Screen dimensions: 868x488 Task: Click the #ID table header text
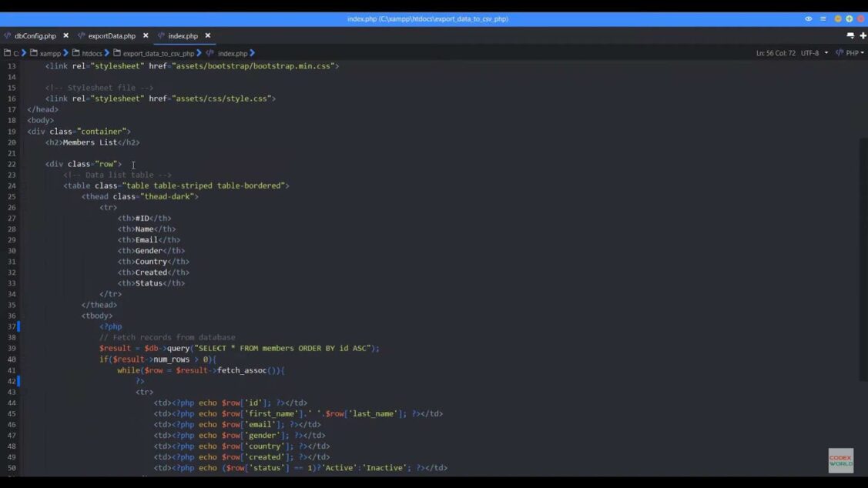point(142,218)
